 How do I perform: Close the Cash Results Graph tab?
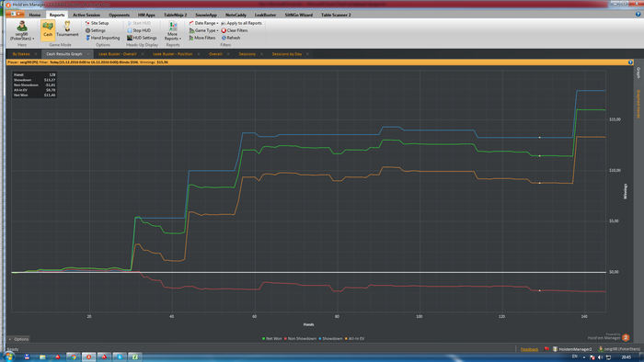tap(88, 54)
